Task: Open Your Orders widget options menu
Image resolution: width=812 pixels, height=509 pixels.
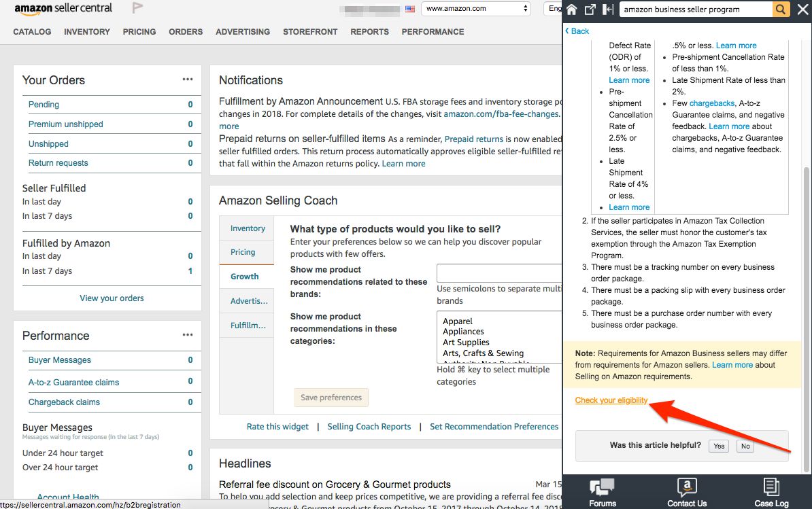Action: point(188,79)
